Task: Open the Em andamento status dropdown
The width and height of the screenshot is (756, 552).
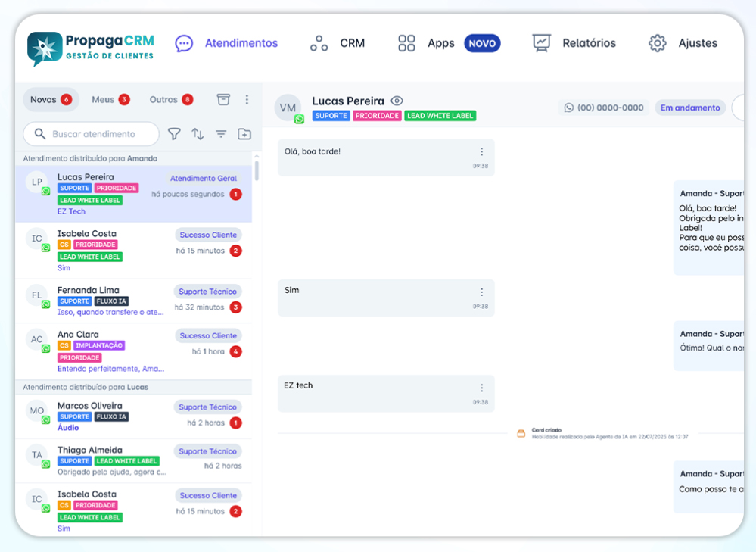Action: pos(690,108)
